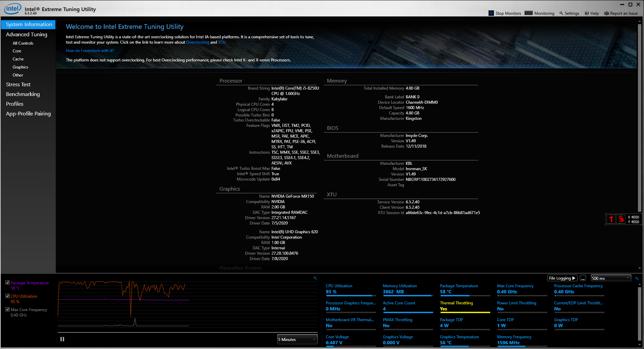Open Core under Advanced Tuning
Viewport: 644px width, 349px height.
pos(17,51)
